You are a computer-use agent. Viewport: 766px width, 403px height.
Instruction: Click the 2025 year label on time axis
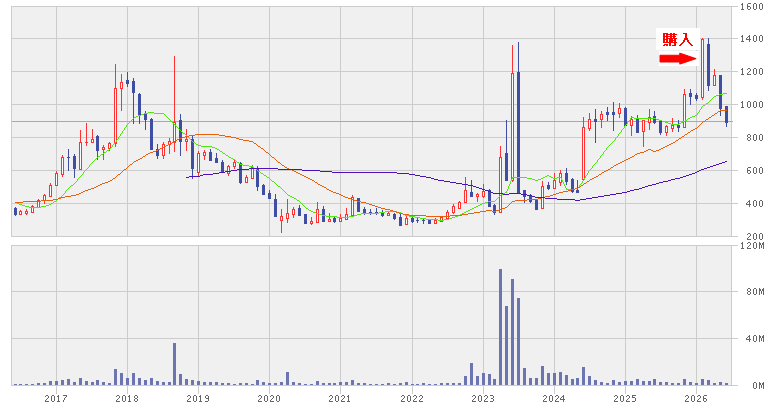coord(625,399)
